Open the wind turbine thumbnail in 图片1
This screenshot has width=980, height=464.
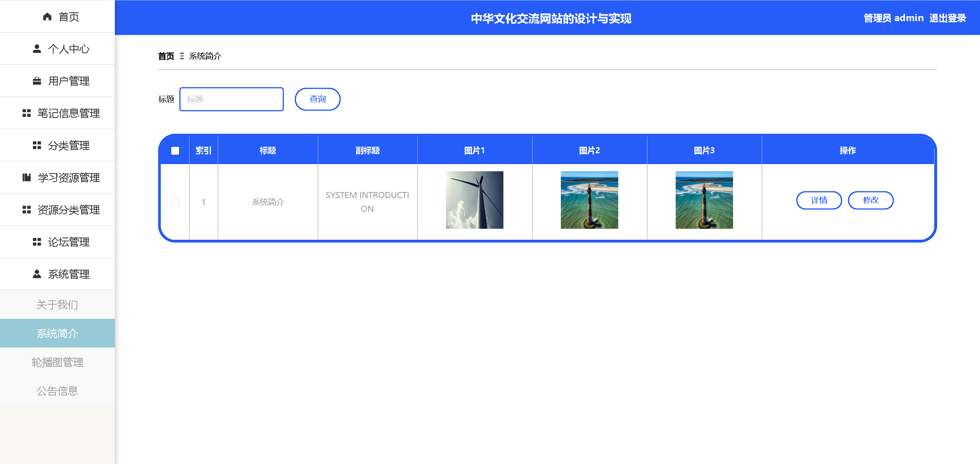point(474,200)
